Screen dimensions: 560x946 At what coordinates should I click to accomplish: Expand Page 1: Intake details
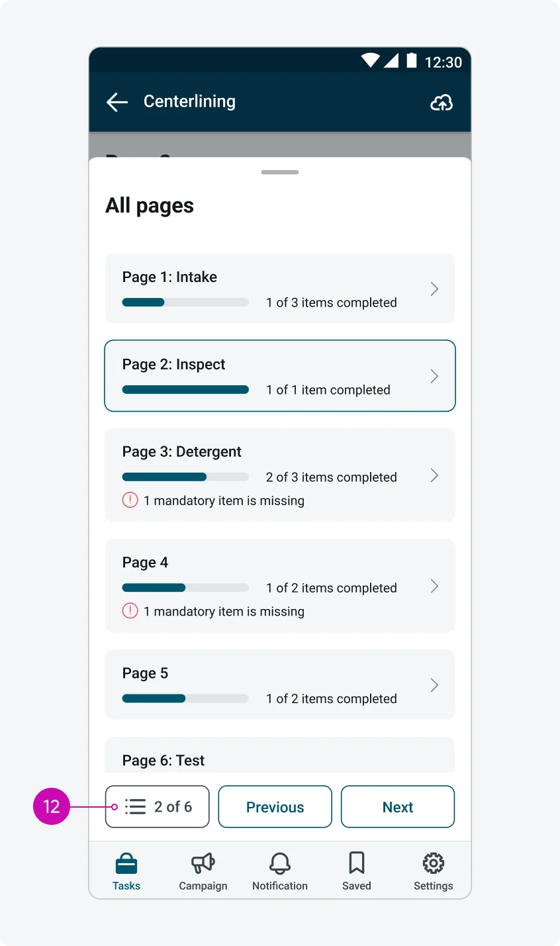tap(434, 289)
